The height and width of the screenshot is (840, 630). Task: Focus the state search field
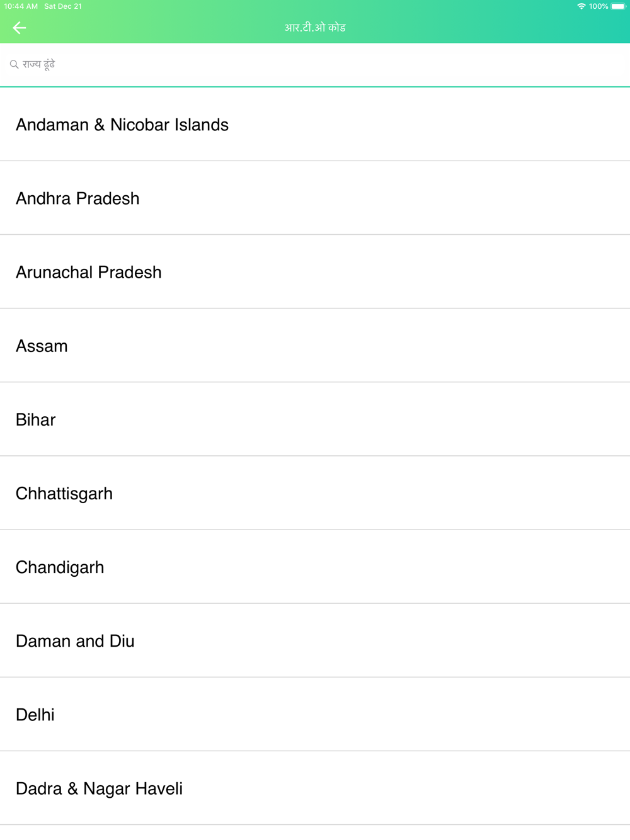[x=315, y=65]
